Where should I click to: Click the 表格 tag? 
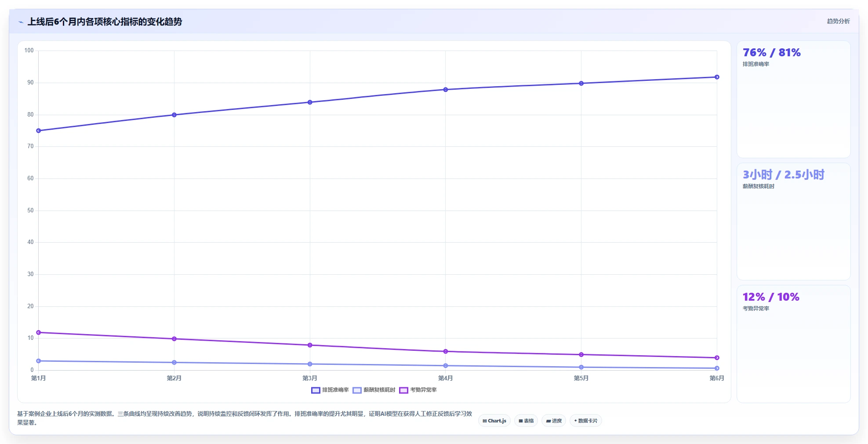click(x=526, y=421)
